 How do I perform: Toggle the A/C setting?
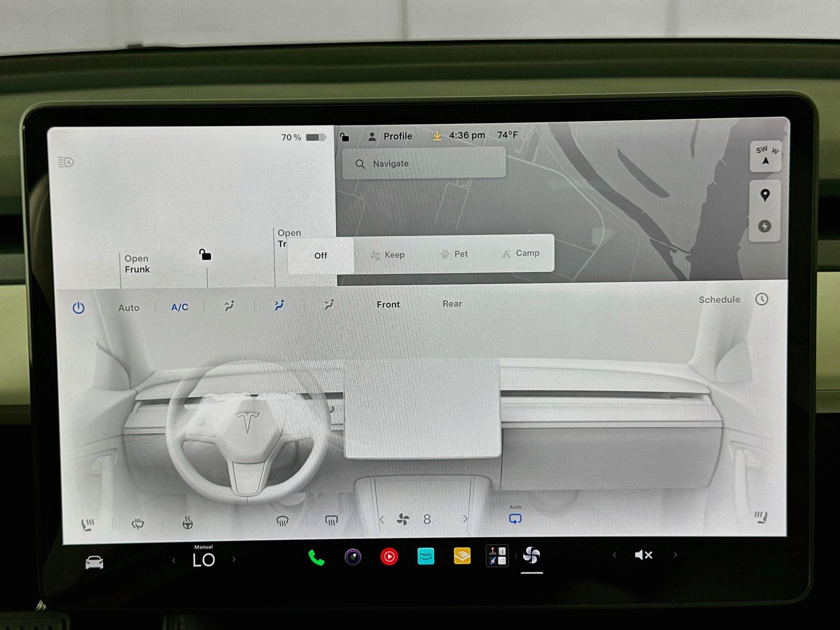(180, 307)
